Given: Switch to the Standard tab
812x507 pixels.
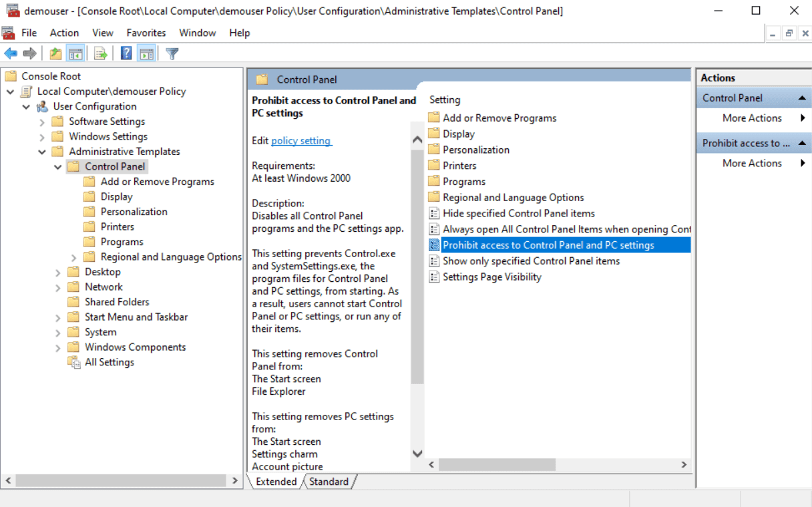Looking at the screenshot, I should click(x=329, y=482).
